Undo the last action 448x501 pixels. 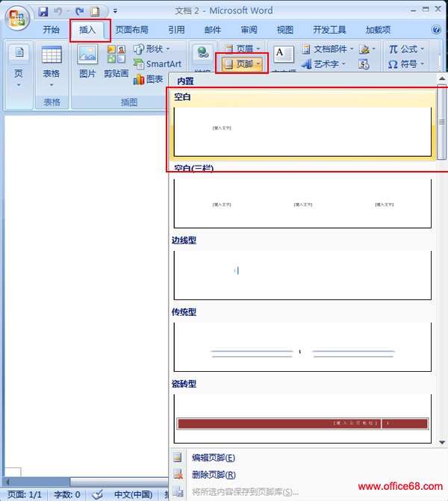(57, 11)
